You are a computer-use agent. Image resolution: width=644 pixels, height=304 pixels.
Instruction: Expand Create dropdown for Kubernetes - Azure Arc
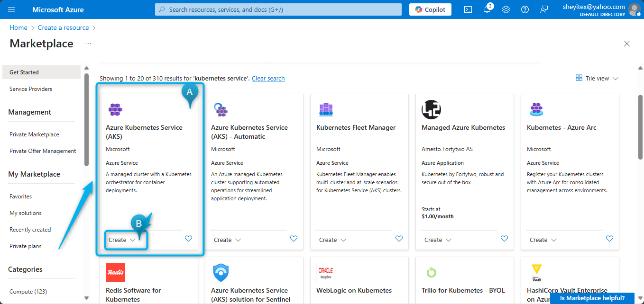pos(543,240)
